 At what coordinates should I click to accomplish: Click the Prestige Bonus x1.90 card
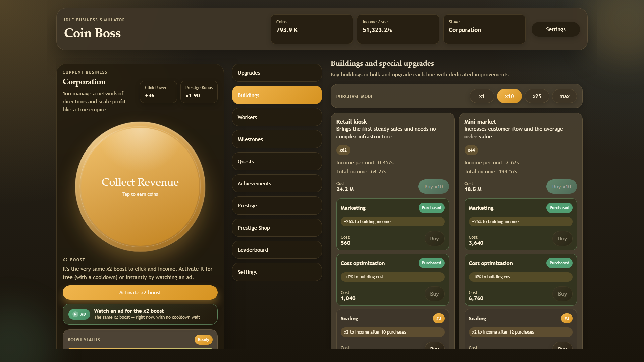(x=199, y=92)
